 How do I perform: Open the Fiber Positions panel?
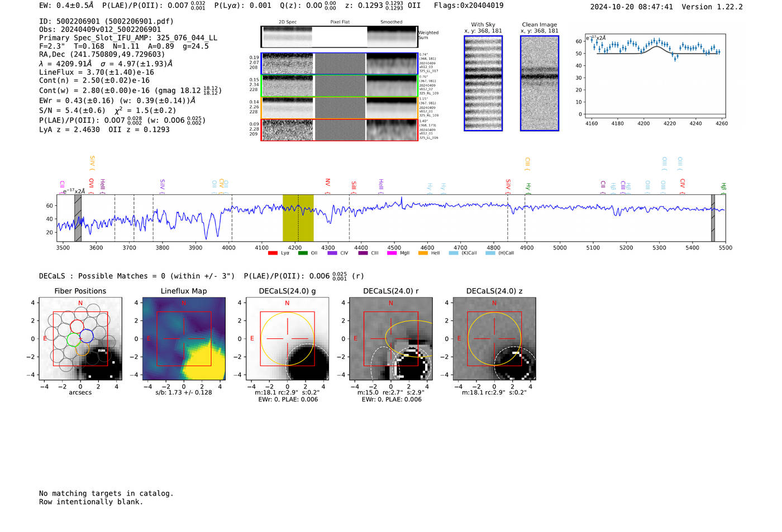[80, 339]
